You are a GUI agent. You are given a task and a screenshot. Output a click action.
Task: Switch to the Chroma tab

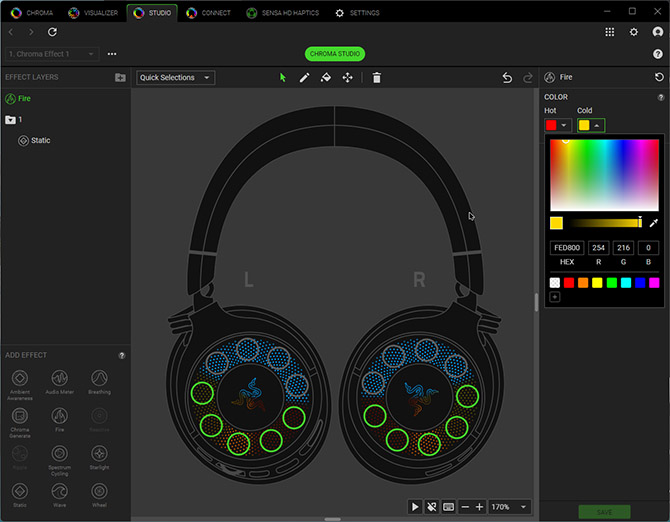pyautogui.click(x=32, y=13)
